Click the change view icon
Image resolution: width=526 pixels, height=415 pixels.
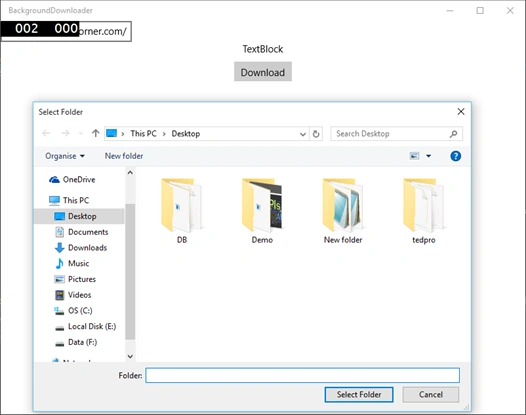tap(414, 156)
